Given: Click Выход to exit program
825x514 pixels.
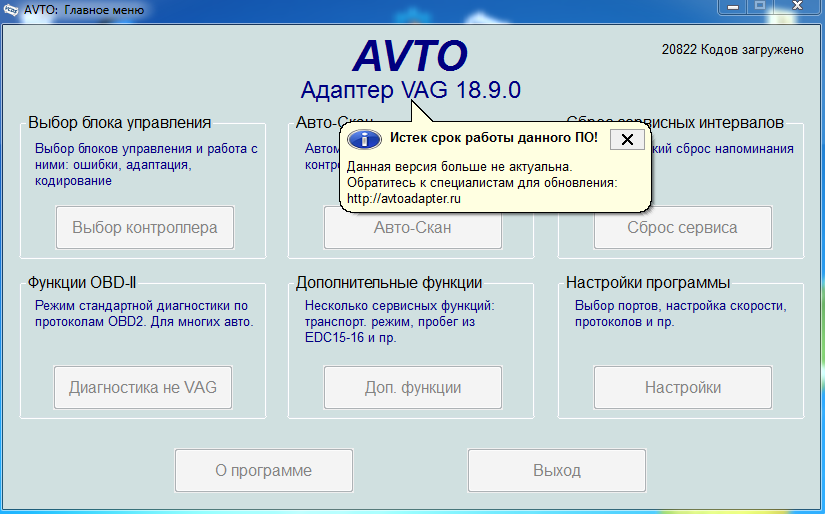Looking at the screenshot, I should click(x=557, y=470).
